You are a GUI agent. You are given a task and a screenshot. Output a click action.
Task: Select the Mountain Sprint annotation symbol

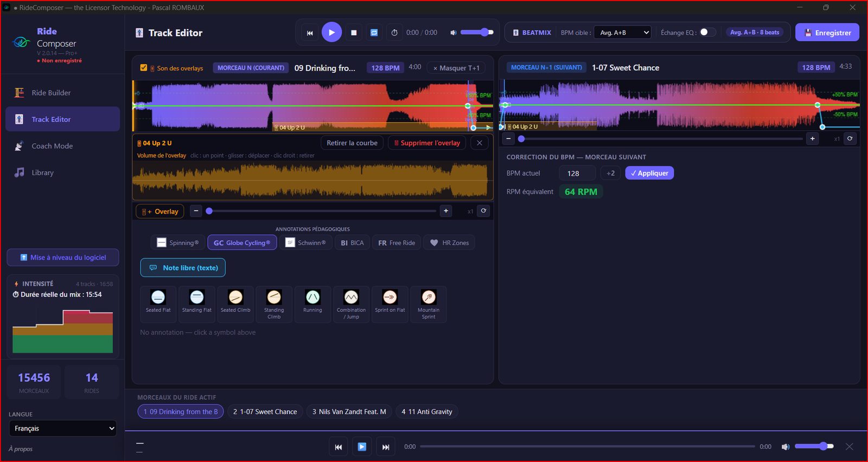429,304
